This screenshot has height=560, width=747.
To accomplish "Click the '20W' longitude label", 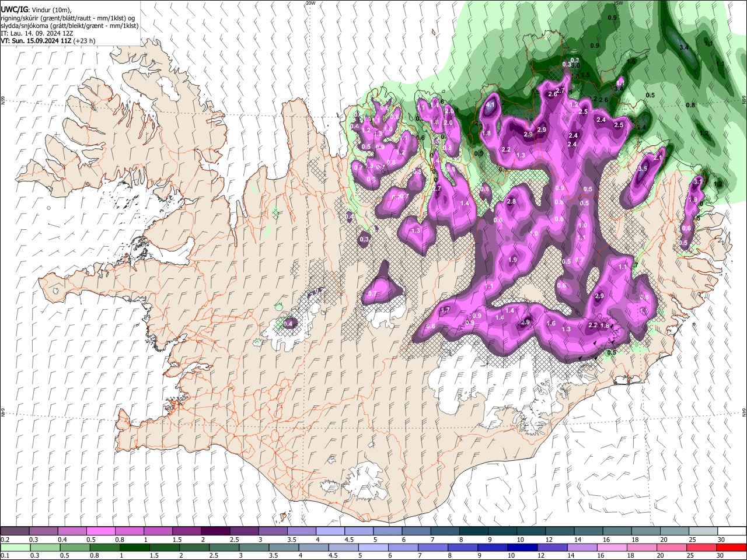I will tap(310, 3).
